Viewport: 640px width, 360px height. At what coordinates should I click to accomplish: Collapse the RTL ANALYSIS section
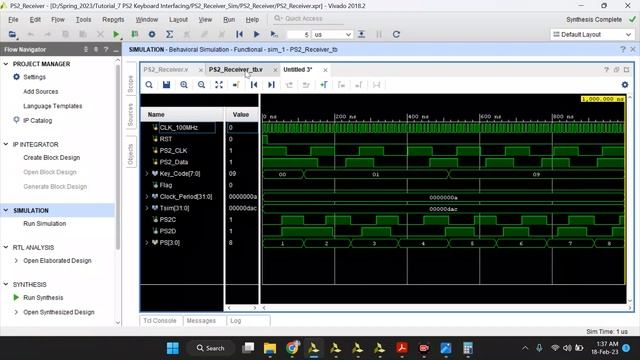(6, 247)
